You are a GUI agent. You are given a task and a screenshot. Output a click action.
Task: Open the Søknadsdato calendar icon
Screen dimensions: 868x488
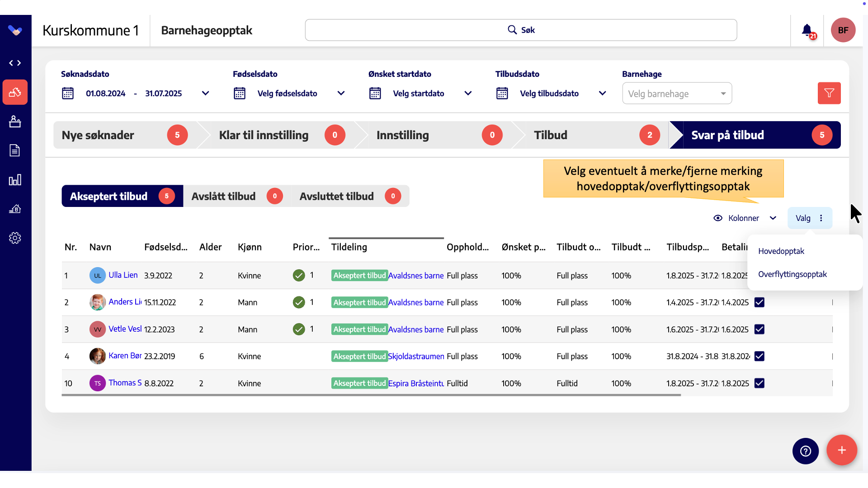[68, 94]
